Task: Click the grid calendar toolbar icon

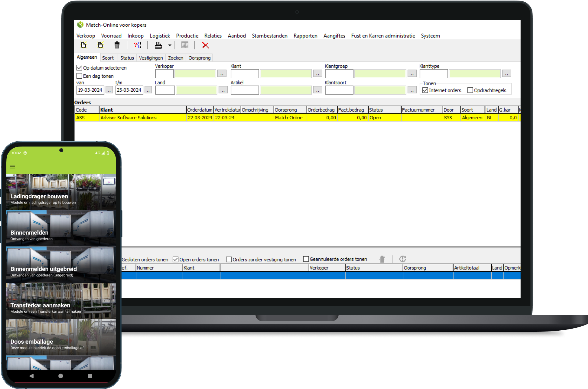Action: pyautogui.click(x=185, y=45)
